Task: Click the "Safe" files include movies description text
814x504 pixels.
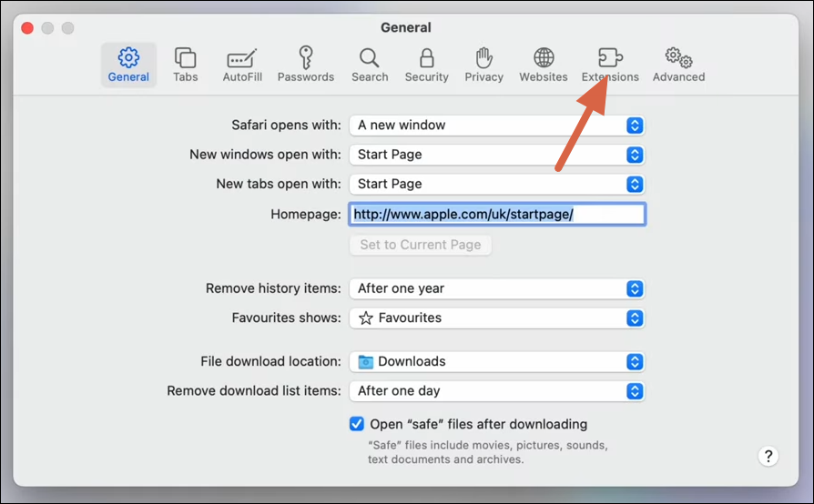Action: coord(487,452)
